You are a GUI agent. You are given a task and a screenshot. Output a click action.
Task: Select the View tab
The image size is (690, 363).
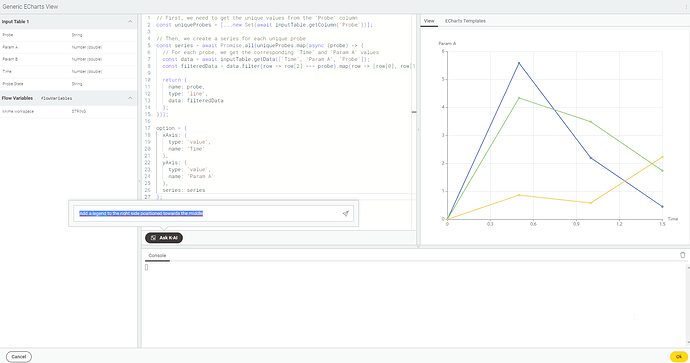coord(429,21)
